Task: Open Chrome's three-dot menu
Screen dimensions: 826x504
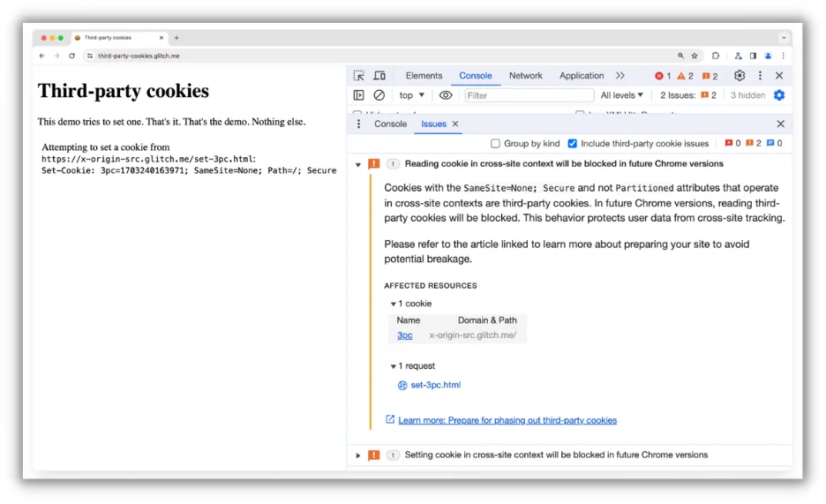Action: [x=784, y=56]
